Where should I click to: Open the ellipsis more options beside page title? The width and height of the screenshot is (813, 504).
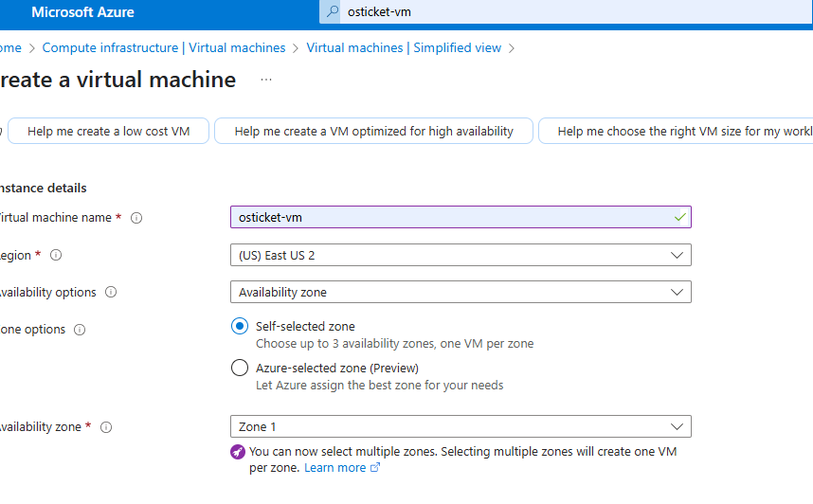[266, 80]
